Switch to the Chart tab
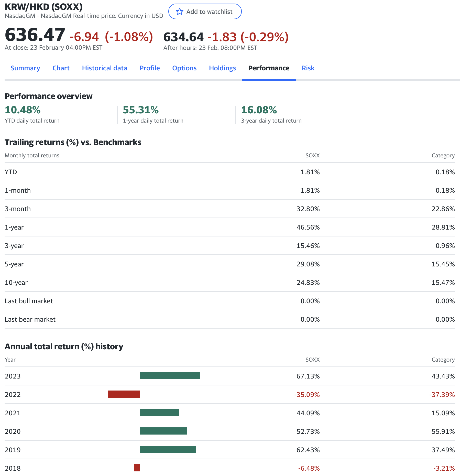 tap(61, 68)
